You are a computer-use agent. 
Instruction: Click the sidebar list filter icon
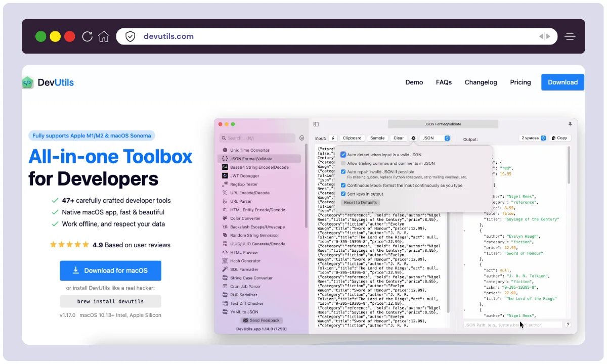point(301,138)
